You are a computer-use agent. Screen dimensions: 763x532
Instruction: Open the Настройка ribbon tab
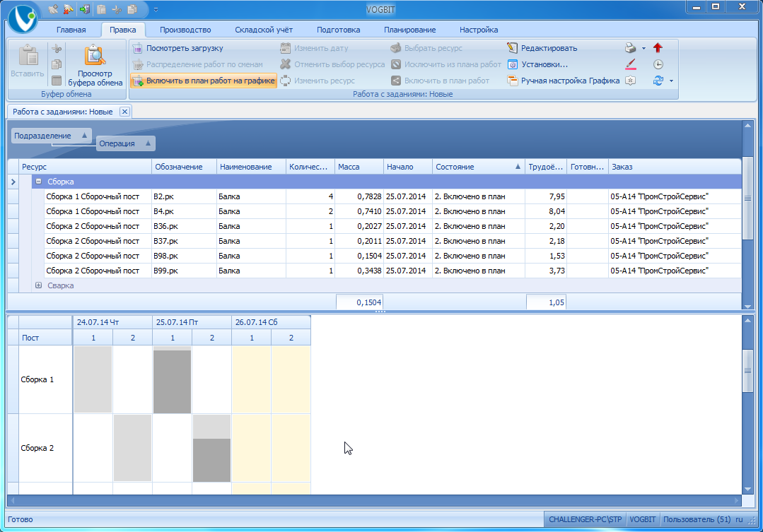tap(479, 30)
